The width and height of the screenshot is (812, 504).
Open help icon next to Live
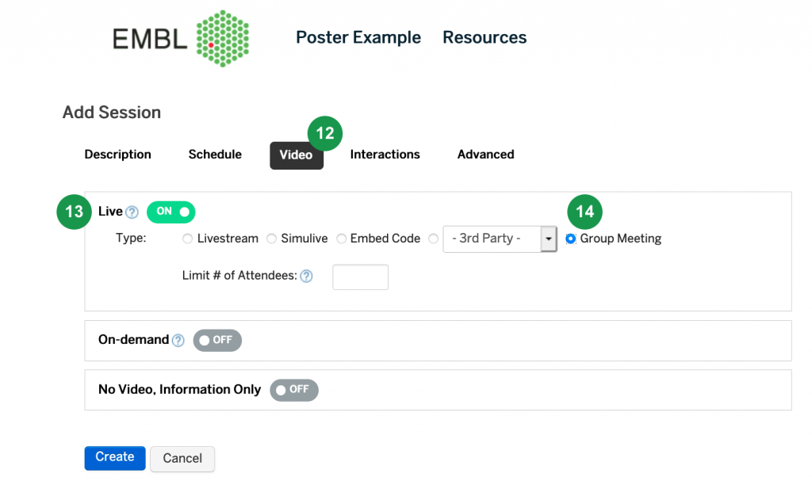132,212
